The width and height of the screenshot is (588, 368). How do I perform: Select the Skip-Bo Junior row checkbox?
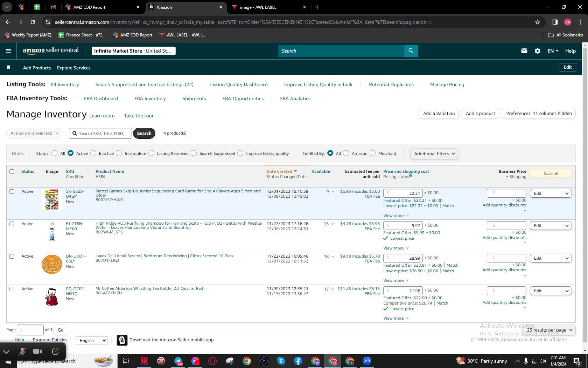point(12,192)
